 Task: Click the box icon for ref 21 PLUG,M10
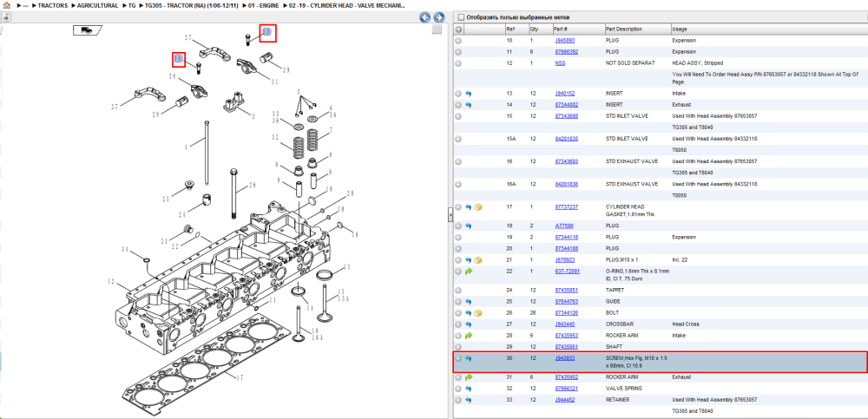click(x=478, y=260)
